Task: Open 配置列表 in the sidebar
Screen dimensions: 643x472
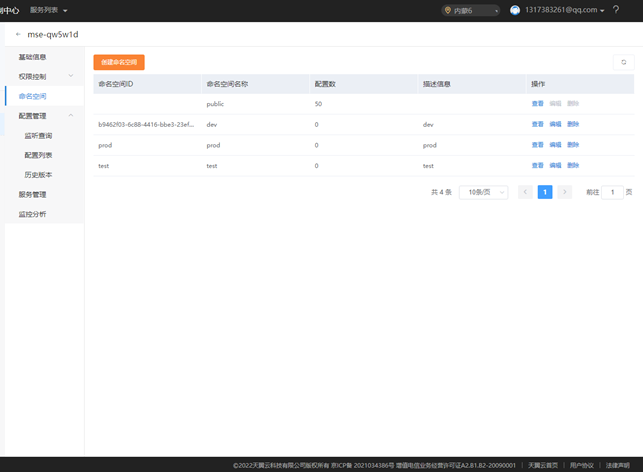Action: pyautogui.click(x=38, y=155)
